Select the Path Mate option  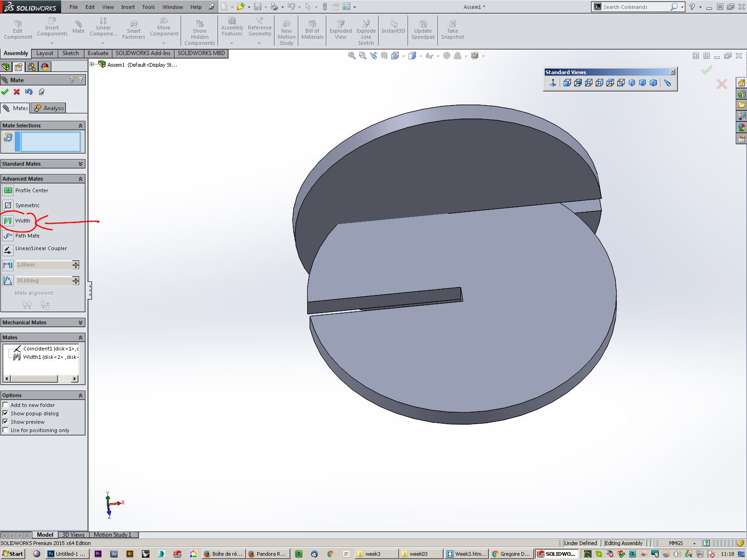(21, 236)
